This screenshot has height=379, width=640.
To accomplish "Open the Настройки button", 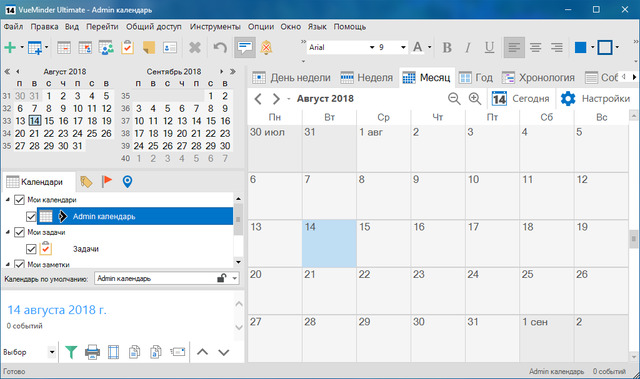I will [595, 99].
